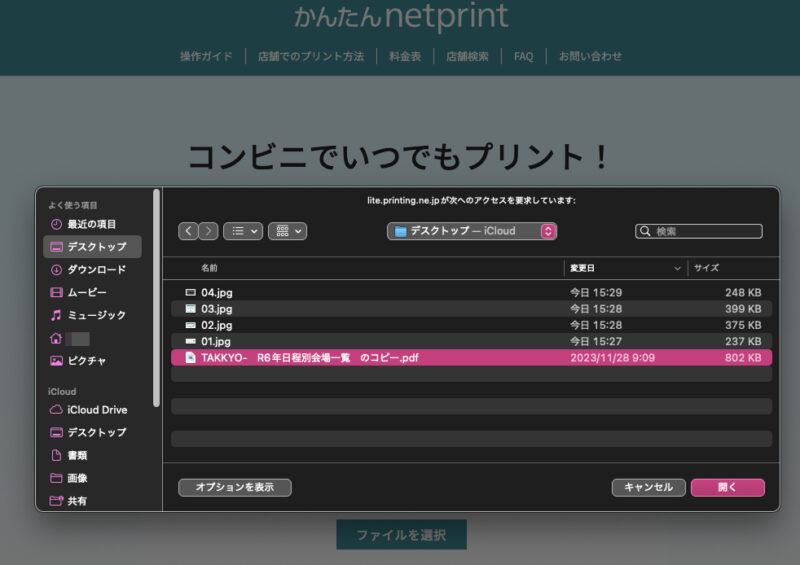Open 店舗検索 link on the netprint page

pyautogui.click(x=467, y=56)
